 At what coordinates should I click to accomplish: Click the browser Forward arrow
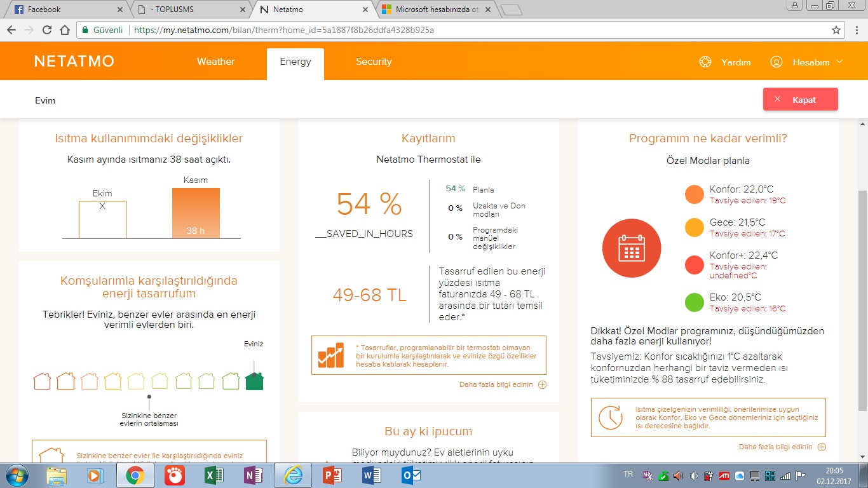click(29, 30)
